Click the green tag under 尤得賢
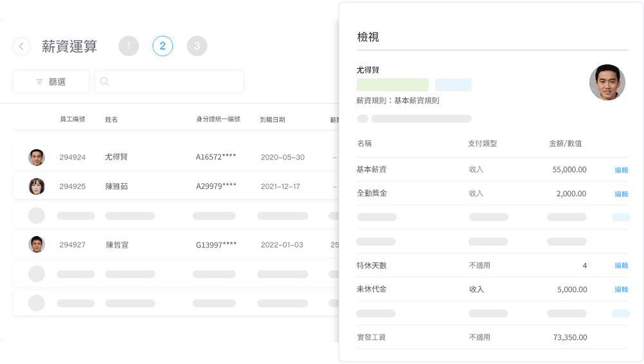This screenshot has height=364, width=644. [x=392, y=85]
